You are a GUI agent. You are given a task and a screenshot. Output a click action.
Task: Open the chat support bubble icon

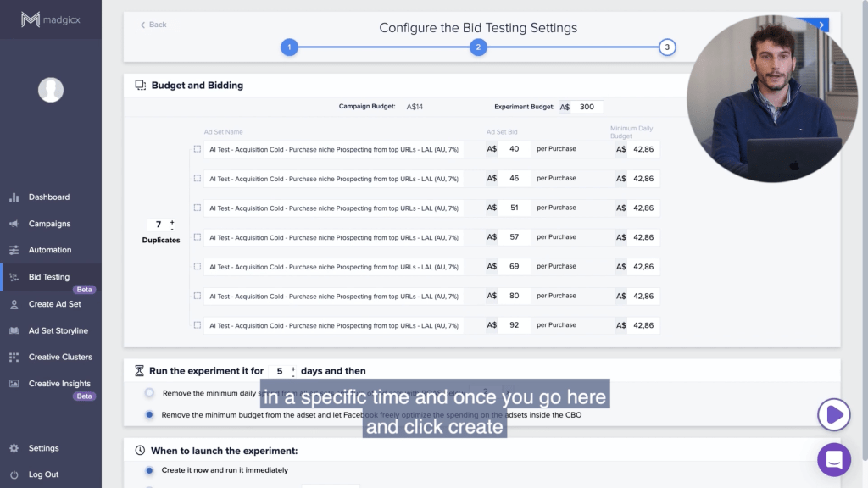click(833, 459)
